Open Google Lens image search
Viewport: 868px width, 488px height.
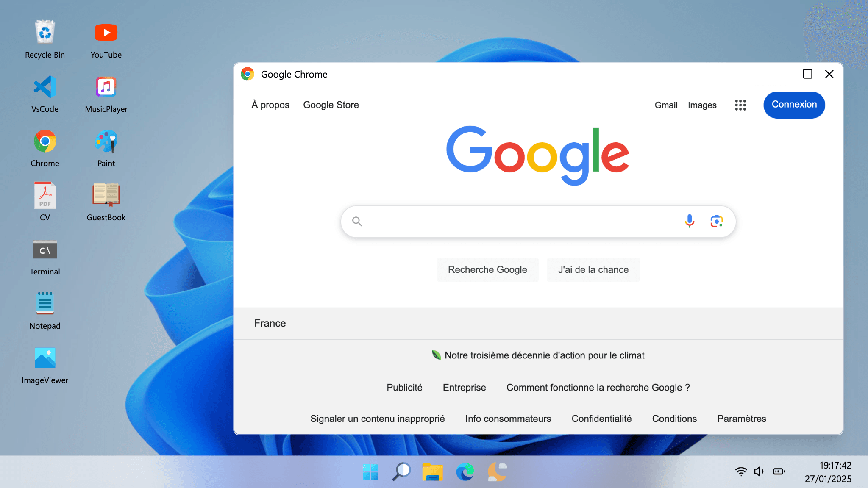pyautogui.click(x=717, y=221)
